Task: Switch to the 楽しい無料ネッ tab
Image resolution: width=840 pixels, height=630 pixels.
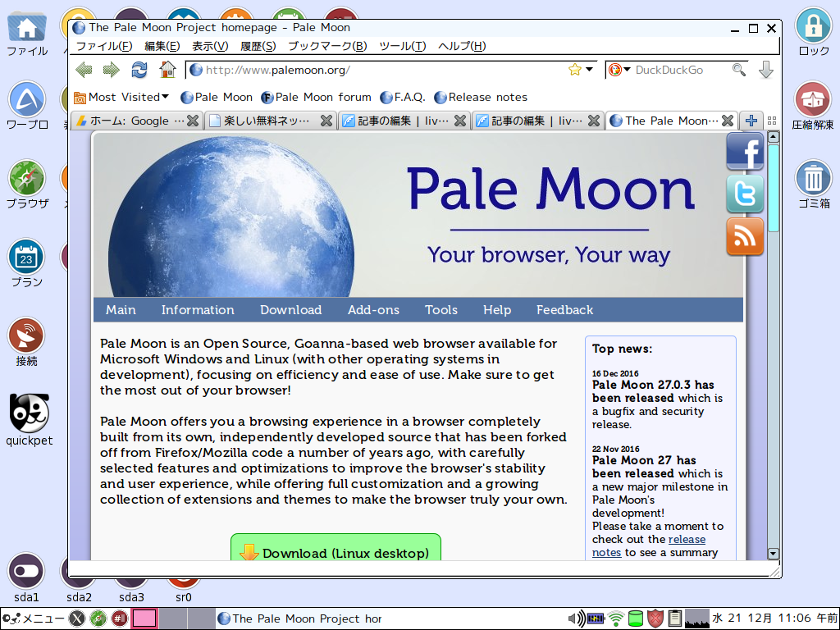Action: (267, 121)
